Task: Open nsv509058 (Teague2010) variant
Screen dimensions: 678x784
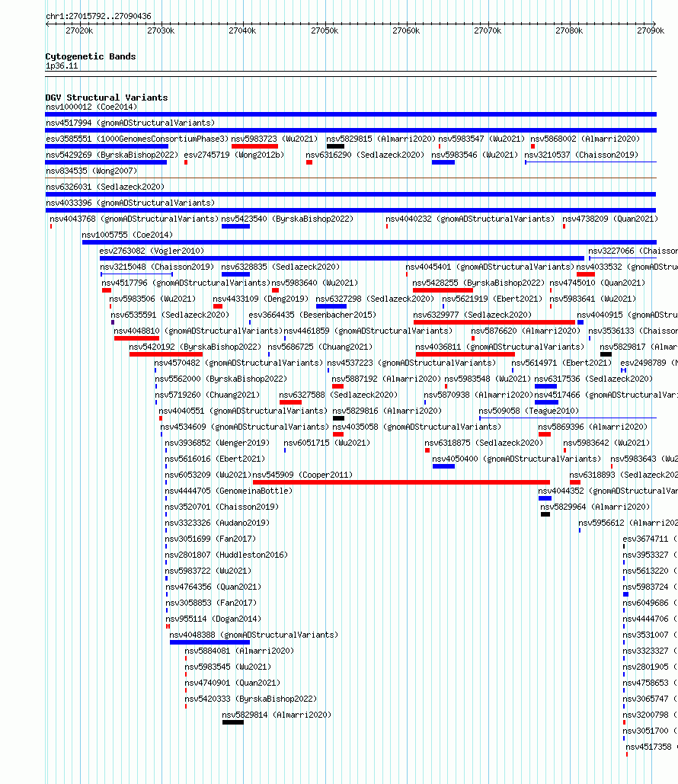Action: pos(529,411)
